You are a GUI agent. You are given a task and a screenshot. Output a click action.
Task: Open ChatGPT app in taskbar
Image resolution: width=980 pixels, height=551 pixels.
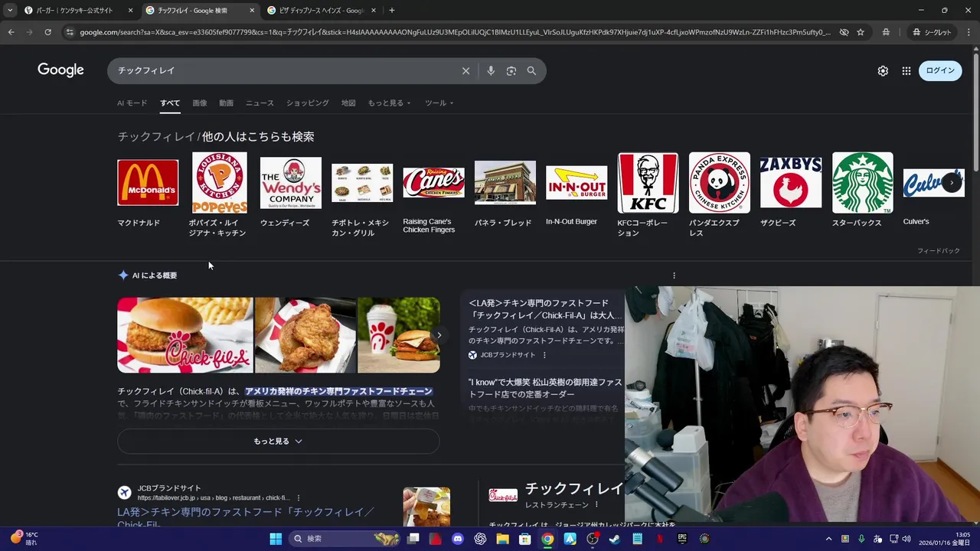(x=480, y=539)
